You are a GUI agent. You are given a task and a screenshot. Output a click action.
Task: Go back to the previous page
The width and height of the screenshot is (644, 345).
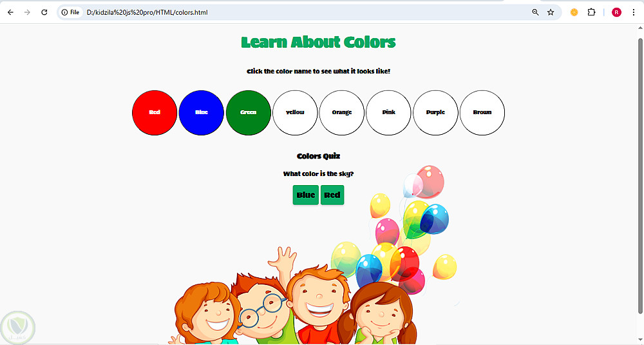11,12
